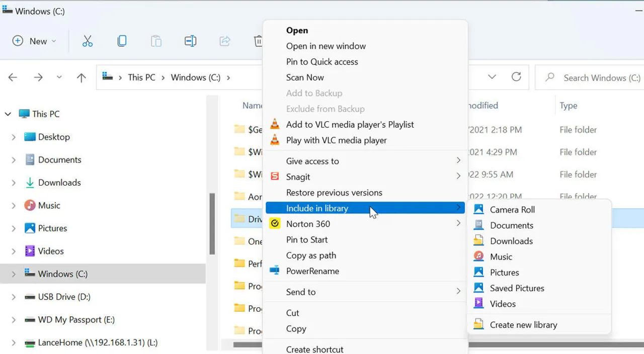The height and width of the screenshot is (354, 644).
Task: Expand the Downloads tree node
Action: 14,183
